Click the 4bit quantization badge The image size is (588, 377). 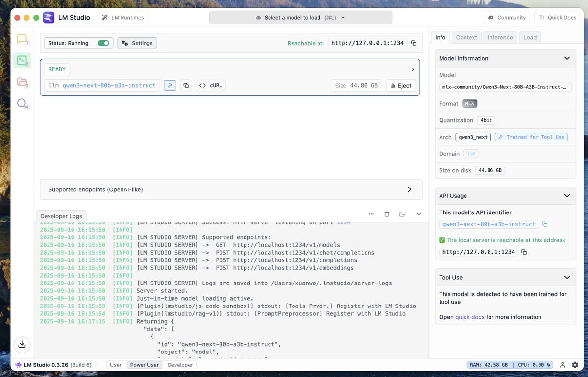pos(486,120)
